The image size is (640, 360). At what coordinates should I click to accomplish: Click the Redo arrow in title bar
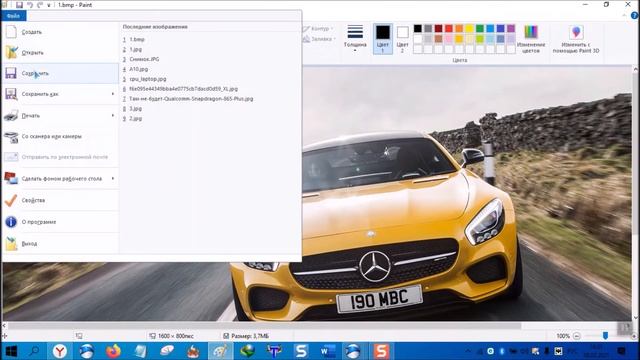point(40,5)
